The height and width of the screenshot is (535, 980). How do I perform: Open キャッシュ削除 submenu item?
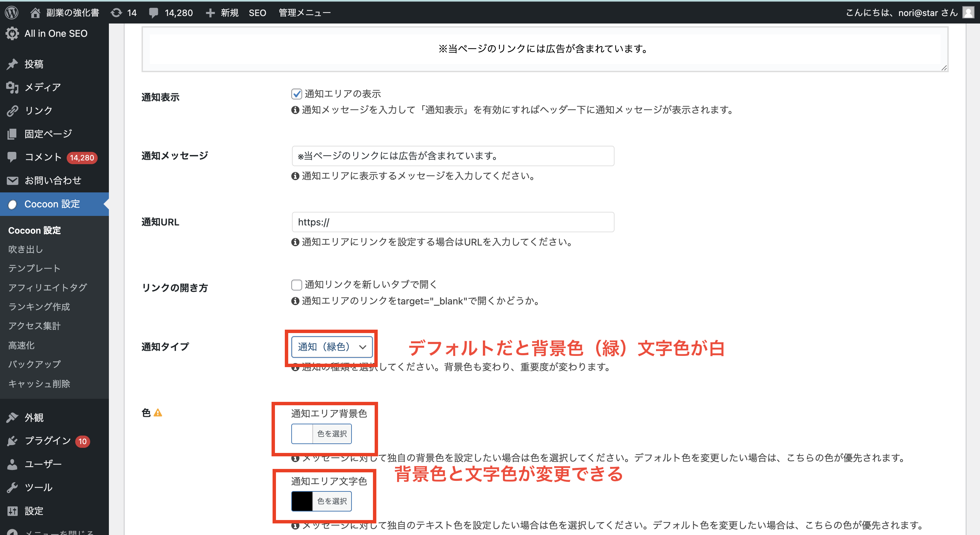pyautogui.click(x=39, y=383)
